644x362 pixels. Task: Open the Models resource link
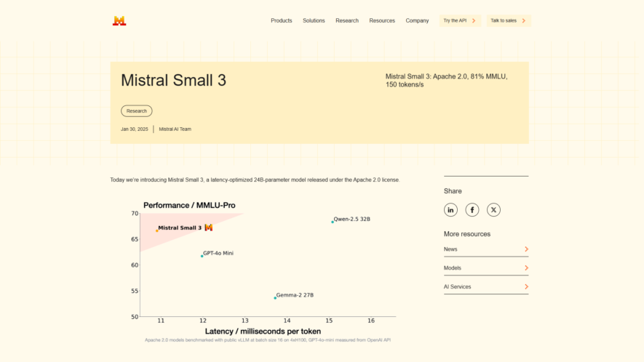486,268
